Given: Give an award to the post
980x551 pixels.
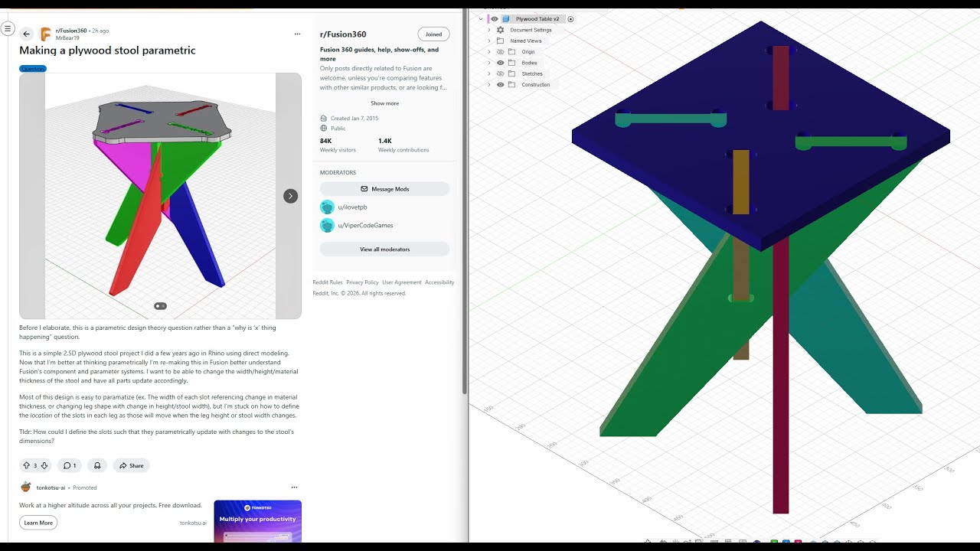Looking at the screenshot, I should [x=96, y=465].
